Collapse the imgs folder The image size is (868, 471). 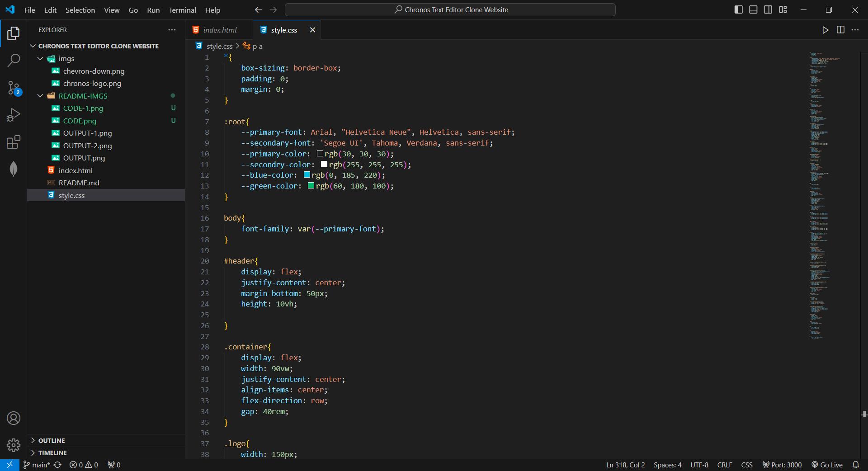[x=40, y=59]
